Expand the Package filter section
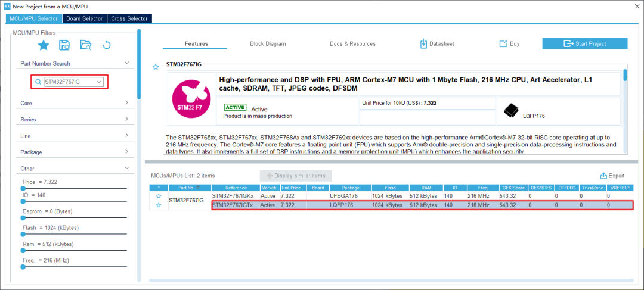The image size is (644, 290). (x=127, y=152)
